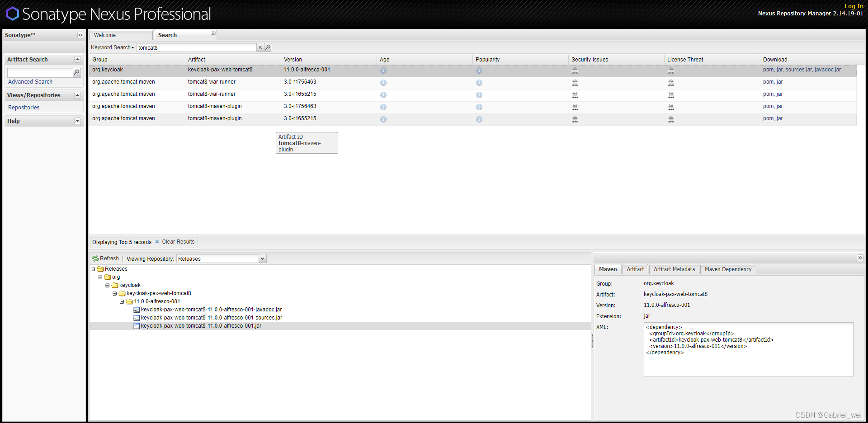868x423 pixels.
Task: Open the Maven details tab
Action: 608,269
